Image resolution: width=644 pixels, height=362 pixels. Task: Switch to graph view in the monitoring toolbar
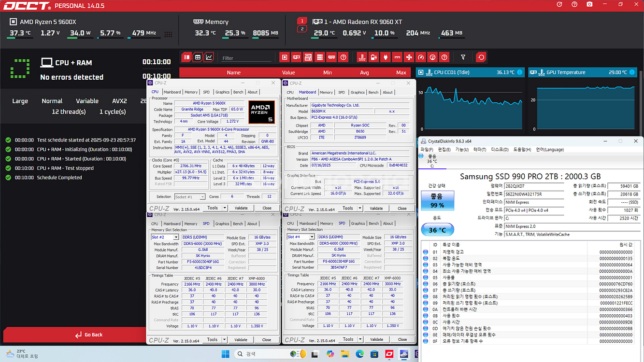tap(209, 57)
